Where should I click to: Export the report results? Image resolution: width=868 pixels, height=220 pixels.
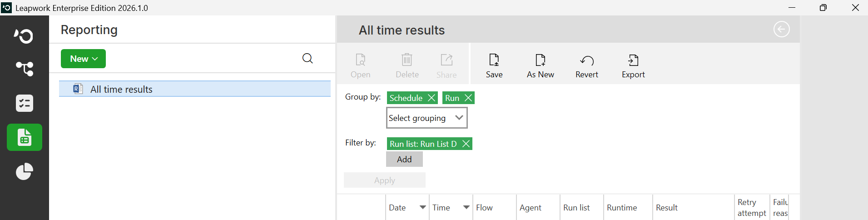pyautogui.click(x=633, y=66)
